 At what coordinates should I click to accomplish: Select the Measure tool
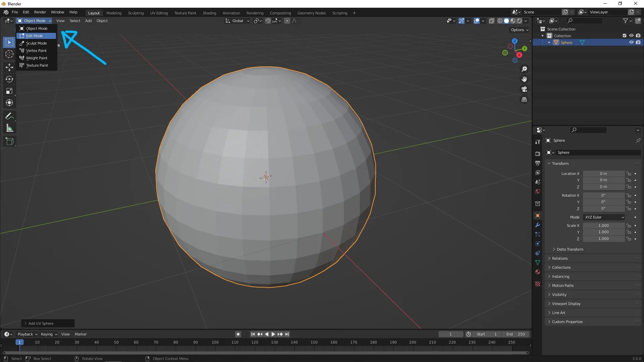click(9, 128)
